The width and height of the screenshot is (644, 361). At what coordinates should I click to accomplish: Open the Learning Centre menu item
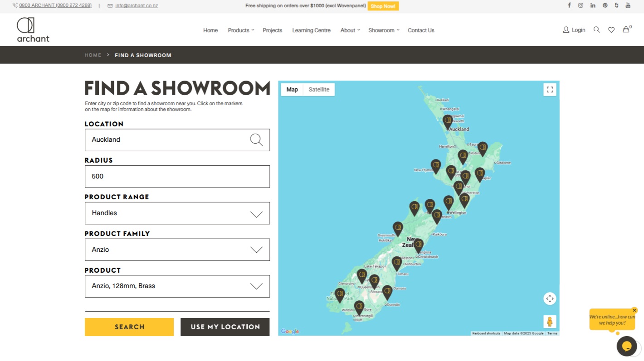pos(311,30)
